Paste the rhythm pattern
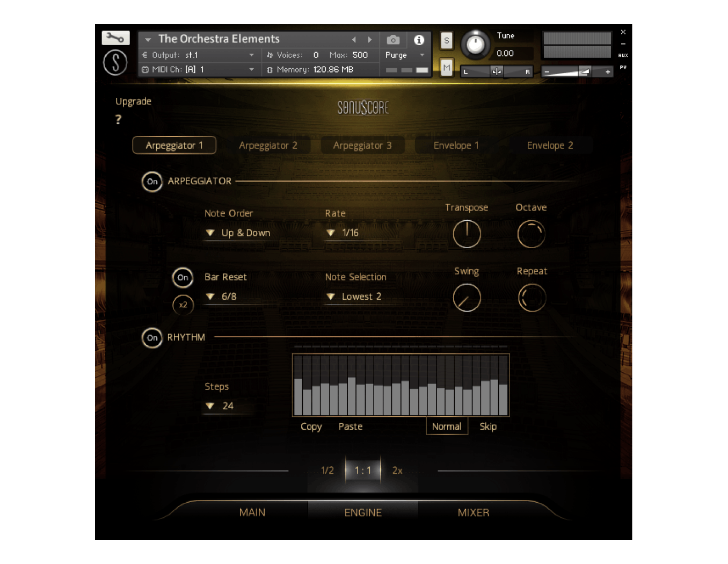728x564 pixels. point(351,426)
